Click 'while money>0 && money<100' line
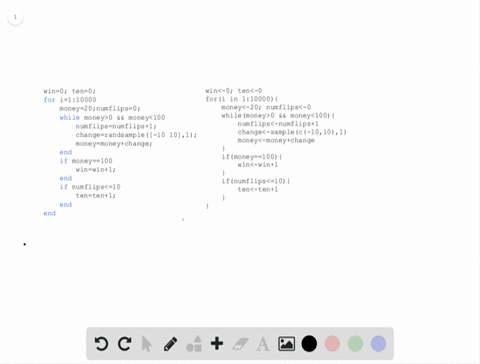Viewport: 480px width, 364px height. [112, 117]
